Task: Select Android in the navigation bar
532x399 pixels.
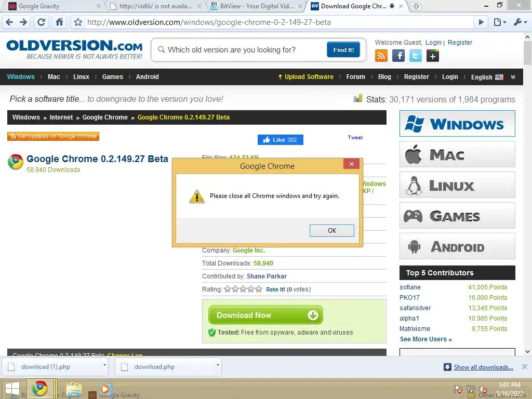Action: click(x=147, y=77)
